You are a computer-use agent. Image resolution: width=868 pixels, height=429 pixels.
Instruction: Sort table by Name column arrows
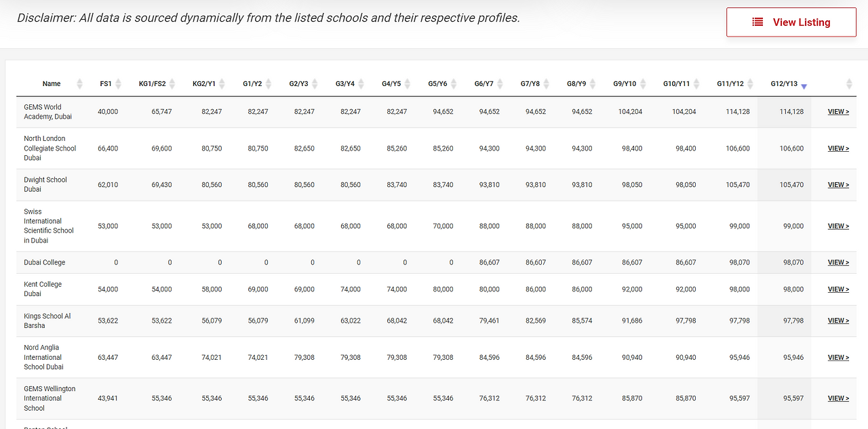79,84
